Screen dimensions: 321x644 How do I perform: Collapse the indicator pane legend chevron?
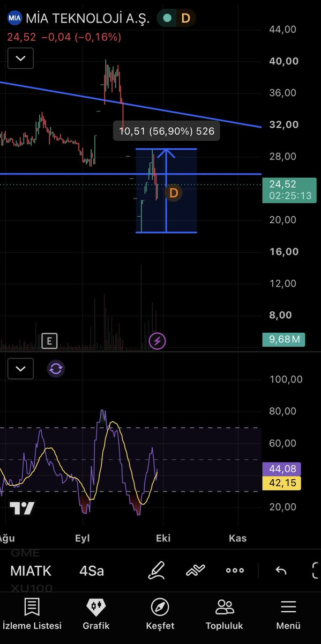click(x=21, y=369)
